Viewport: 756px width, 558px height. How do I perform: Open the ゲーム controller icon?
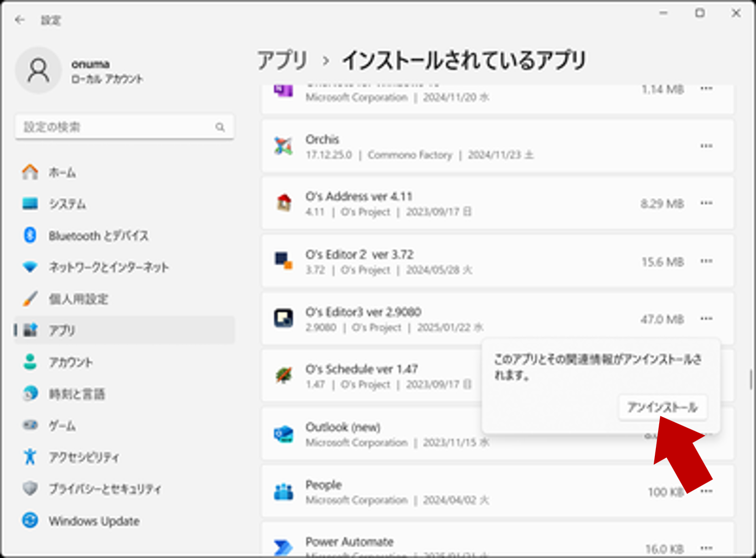click(30, 425)
